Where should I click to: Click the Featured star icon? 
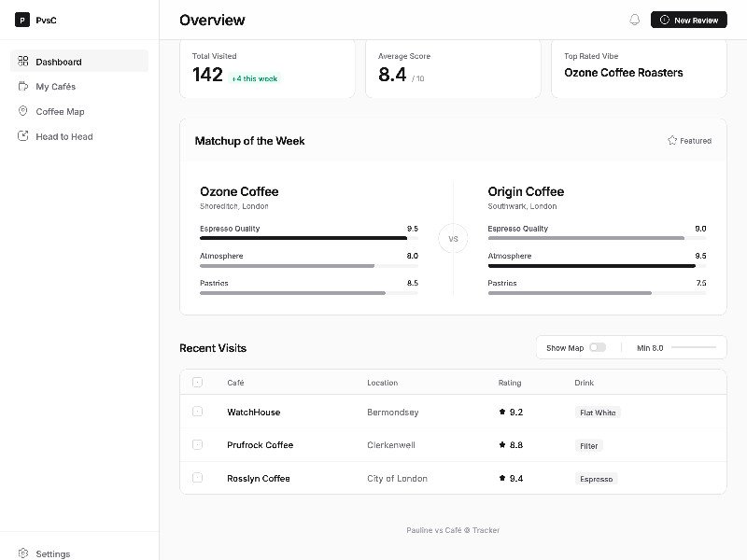[x=672, y=141]
